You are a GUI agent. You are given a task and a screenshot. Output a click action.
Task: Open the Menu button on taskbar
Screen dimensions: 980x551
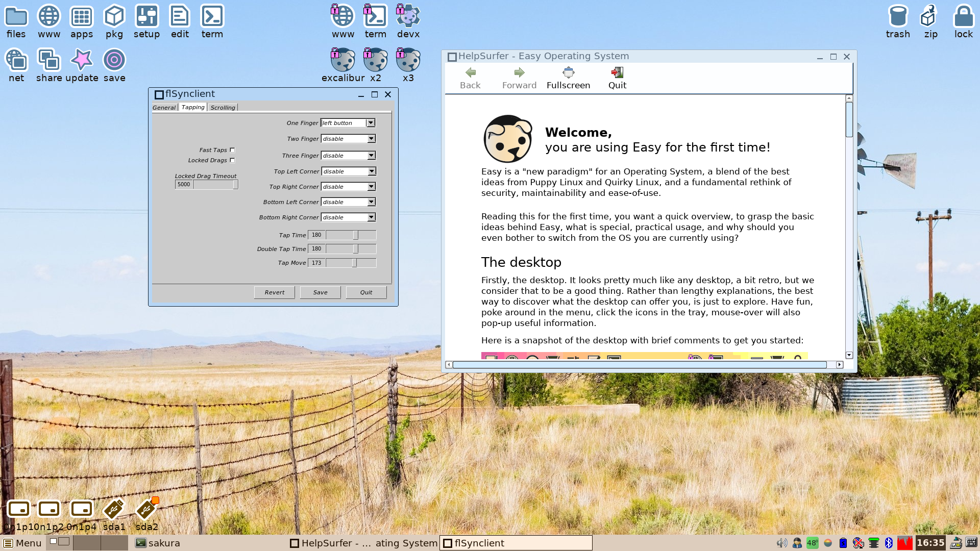coord(22,543)
